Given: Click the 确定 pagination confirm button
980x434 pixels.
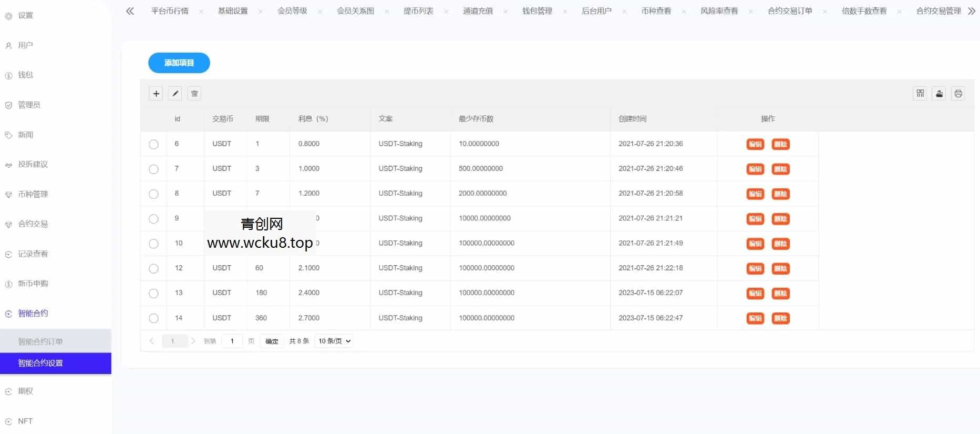Looking at the screenshot, I should click(272, 341).
